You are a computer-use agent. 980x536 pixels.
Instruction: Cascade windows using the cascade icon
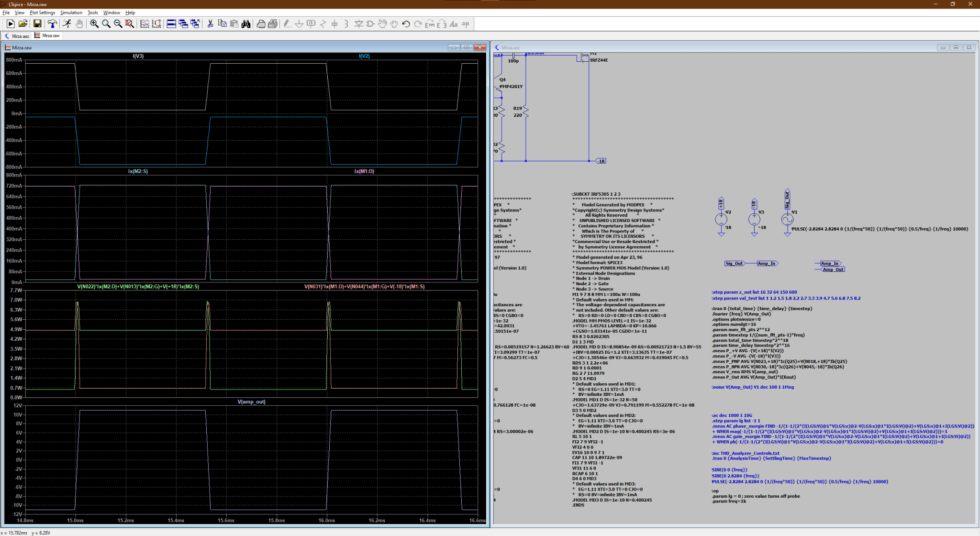click(x=183, y=24)
